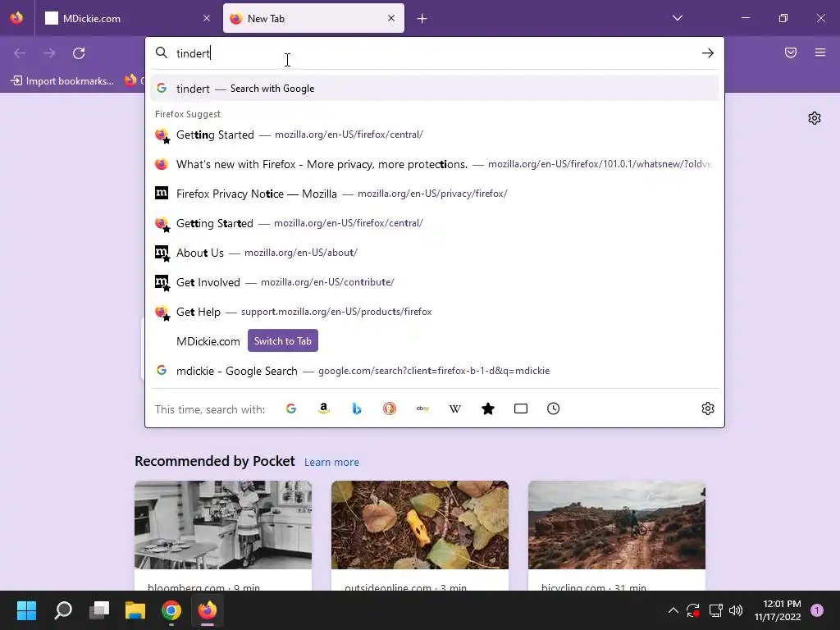The width and height of the screenshot is (840, 630).
Task: Open Windows Start menu
Action: pyautogui.click(x=26, y=610)
